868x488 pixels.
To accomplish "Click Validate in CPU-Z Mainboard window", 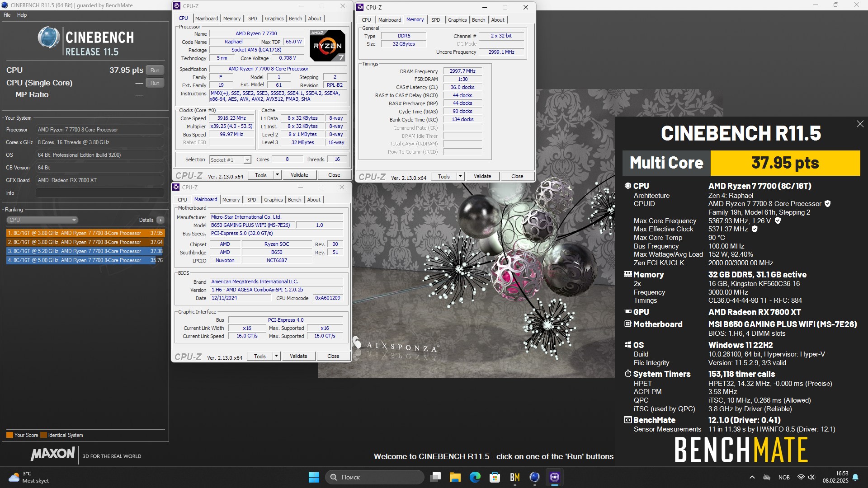I will 298,357.
